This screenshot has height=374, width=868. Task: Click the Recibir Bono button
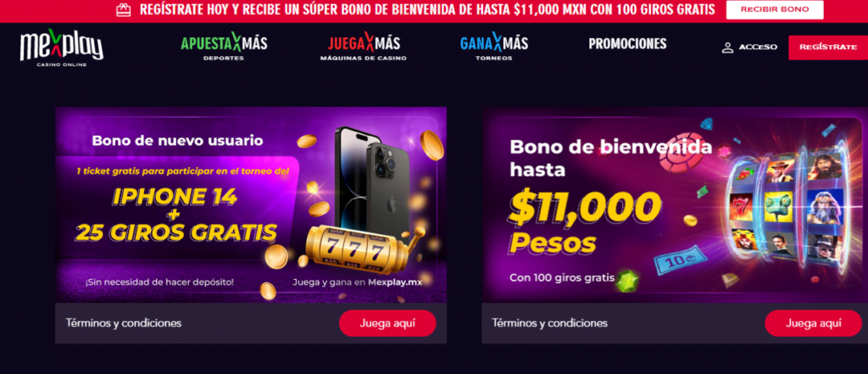coord(775,9)
